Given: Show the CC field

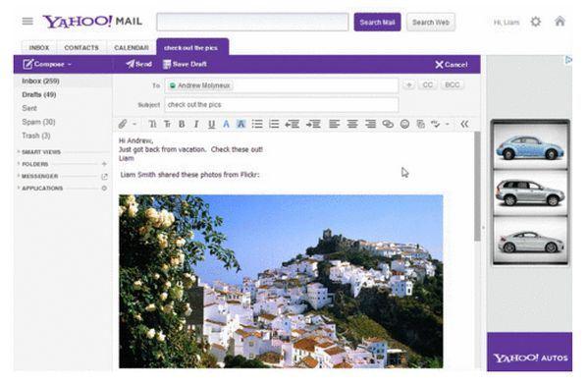Looking at the screenshot, I should click(428, 84).
